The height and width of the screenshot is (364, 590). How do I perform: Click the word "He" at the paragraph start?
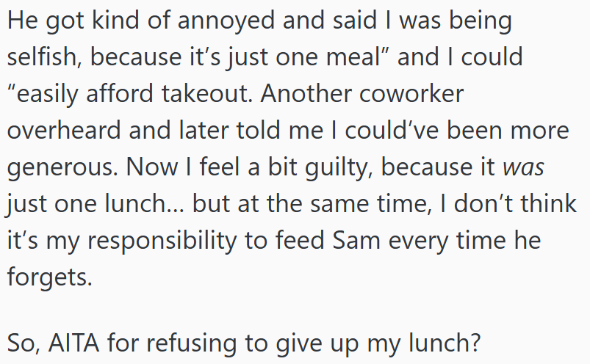coord(23,21)
